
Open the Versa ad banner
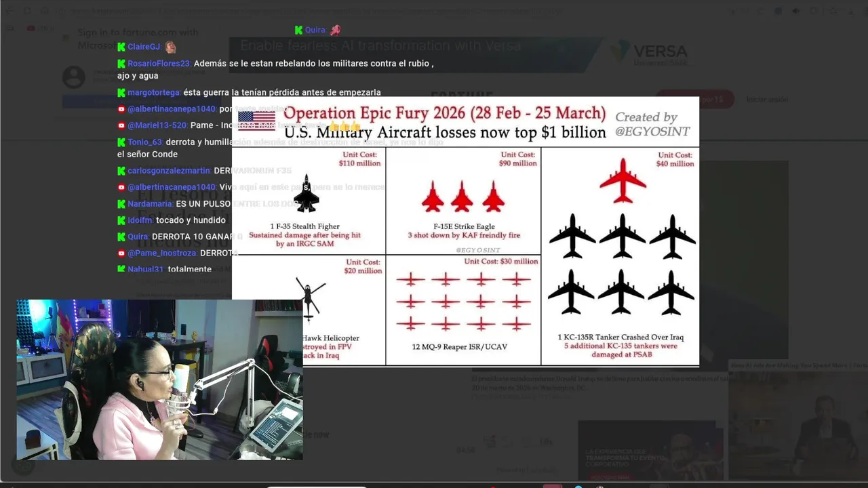pos(465,54)
